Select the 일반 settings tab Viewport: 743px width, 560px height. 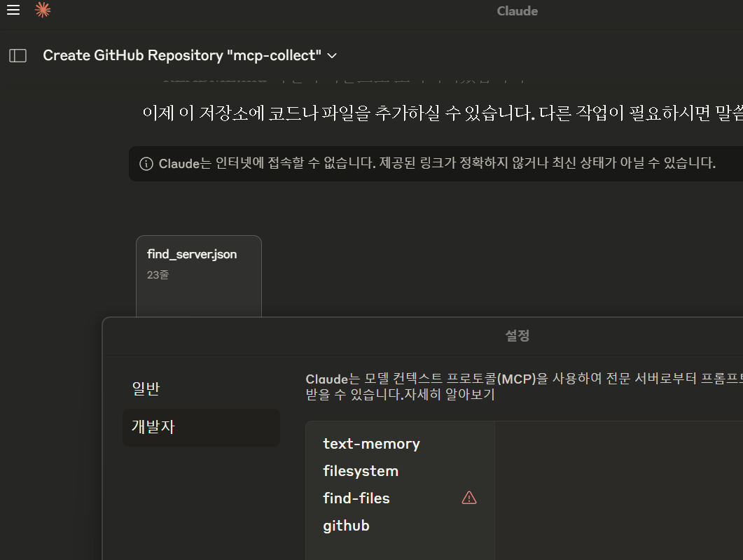pos(146,388)
